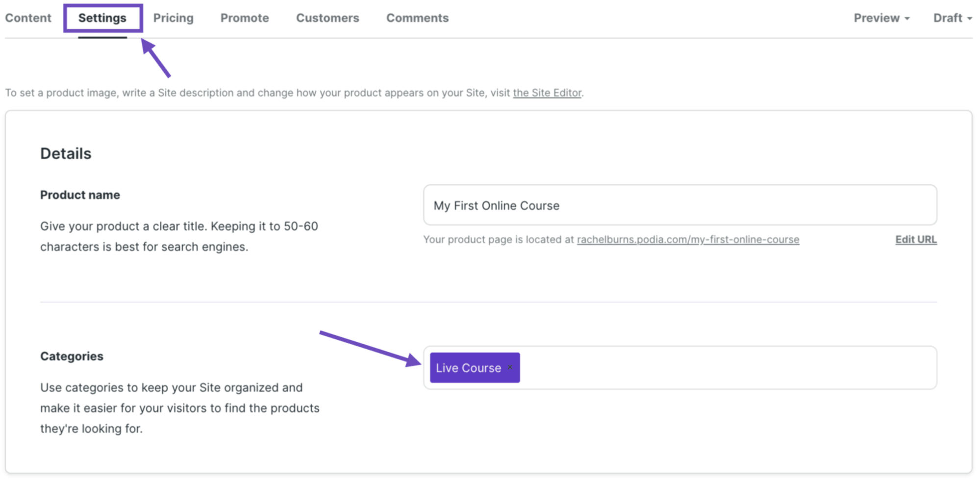Click inside the Product name field
Image resolution: width=980 pixels, height=485 pixels.
click(679, 205)
